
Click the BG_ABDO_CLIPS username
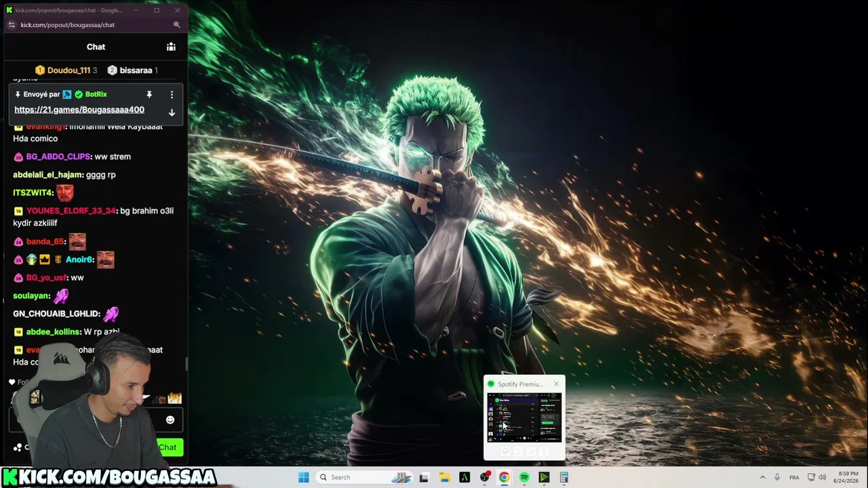tap(58, 157)
